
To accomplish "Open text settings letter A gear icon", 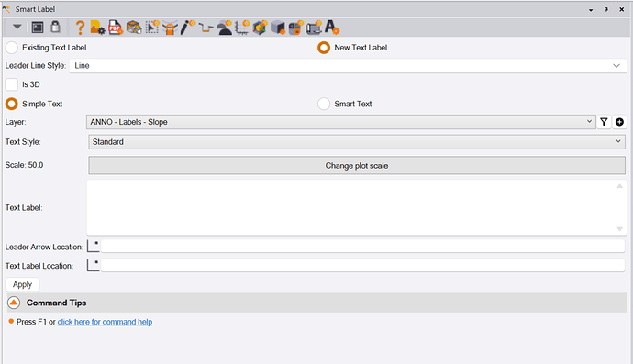I will [x=332, y=28].
